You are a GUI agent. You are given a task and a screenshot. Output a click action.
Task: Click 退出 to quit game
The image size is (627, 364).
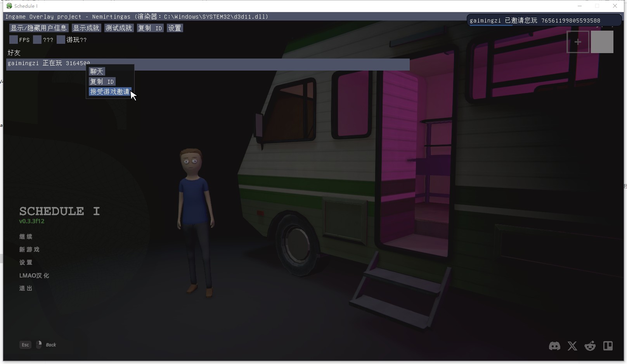pyautogui.click(x=26, y=288)
